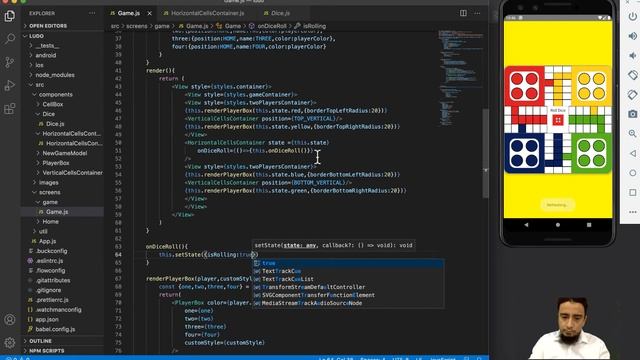Expand the NewGameModel folder
Image resolution: width=640 pixels, height=360 pixels.
point(63,153)
